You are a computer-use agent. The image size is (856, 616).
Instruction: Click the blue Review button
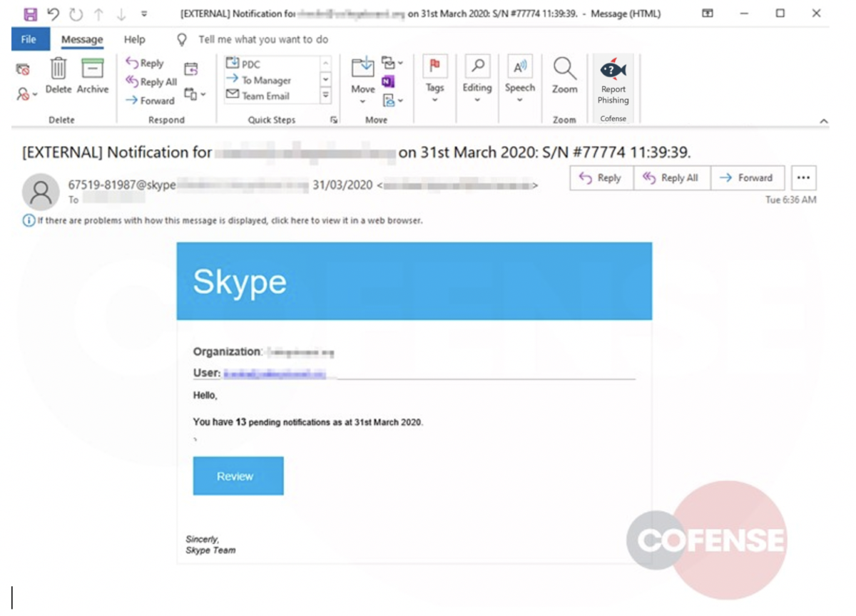tap(238, 476)
